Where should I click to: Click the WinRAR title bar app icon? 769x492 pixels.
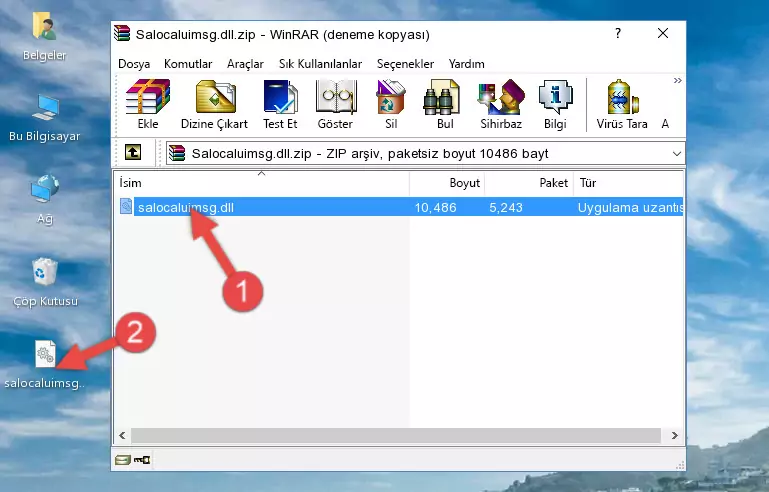click(123, 33)
